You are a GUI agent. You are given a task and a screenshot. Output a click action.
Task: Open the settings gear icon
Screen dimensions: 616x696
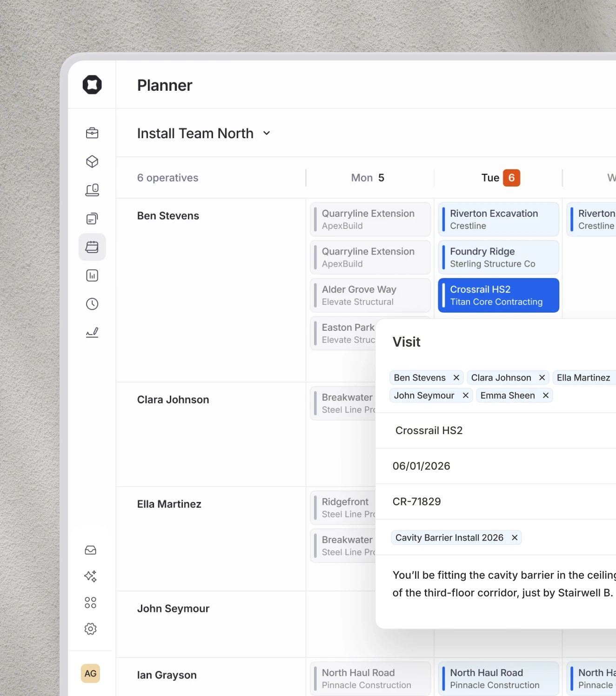point(91,629)
